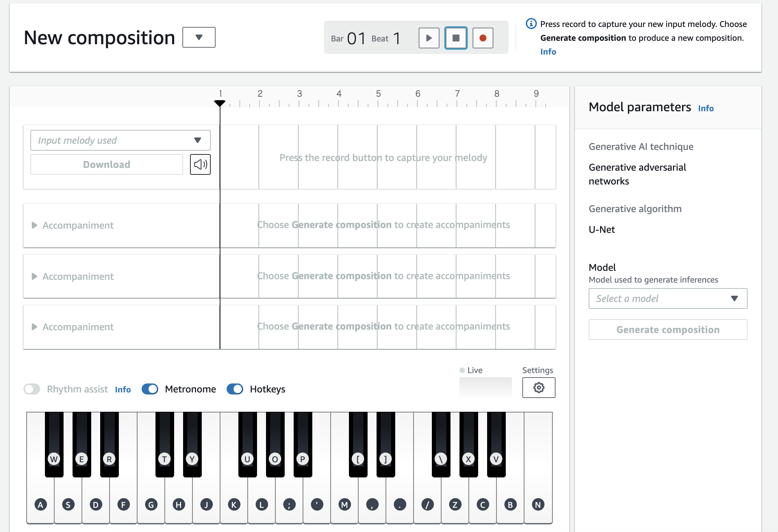
Task: Click the Generate composition button
Action: click(667, 330)
